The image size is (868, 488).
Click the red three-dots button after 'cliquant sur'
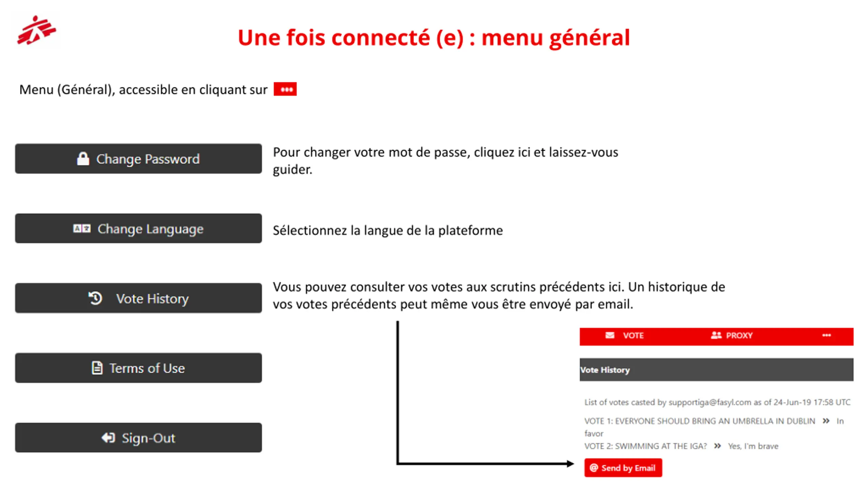pyautogui.click(x=285, y=89)
